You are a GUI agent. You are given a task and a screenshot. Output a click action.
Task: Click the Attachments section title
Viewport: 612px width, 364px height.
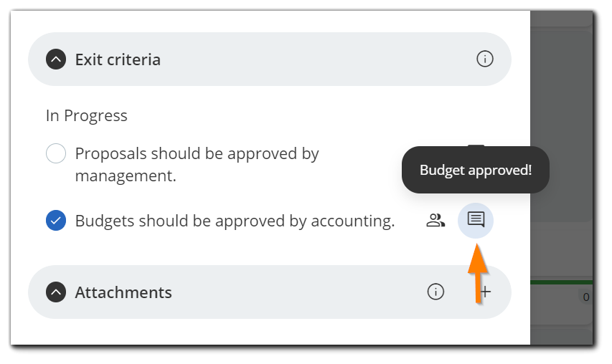123,292
